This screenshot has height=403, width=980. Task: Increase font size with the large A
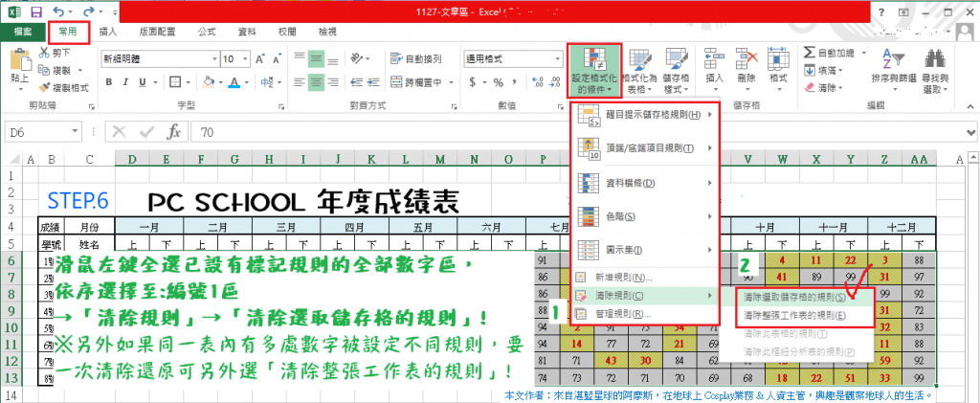(260, 59)
